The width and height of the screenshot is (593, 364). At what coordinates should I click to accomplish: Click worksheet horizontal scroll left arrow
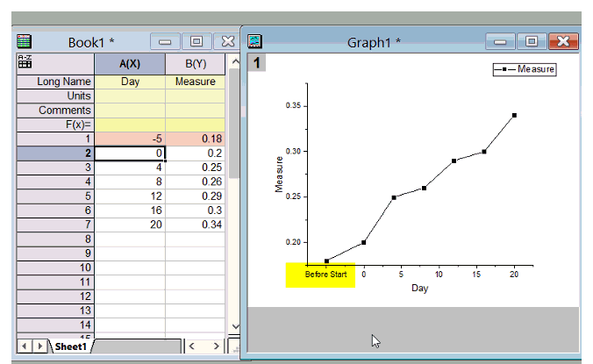click(192, 346)
